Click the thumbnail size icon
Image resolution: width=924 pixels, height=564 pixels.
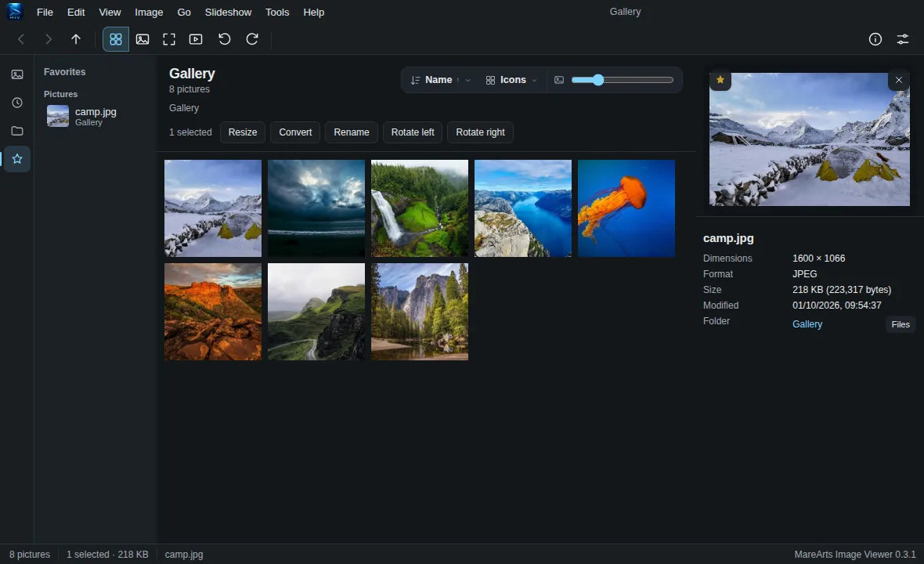(x=558, y=80)
